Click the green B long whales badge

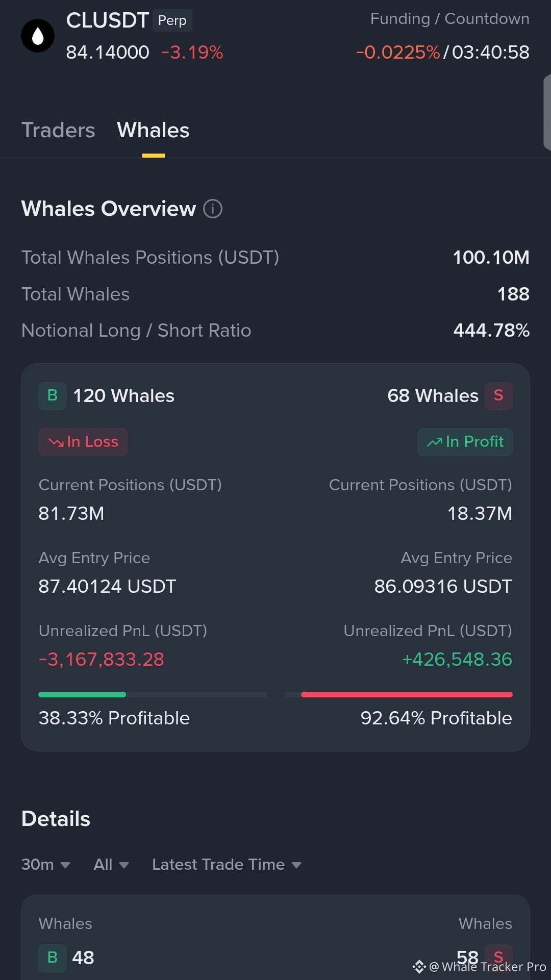coord(52,396)
